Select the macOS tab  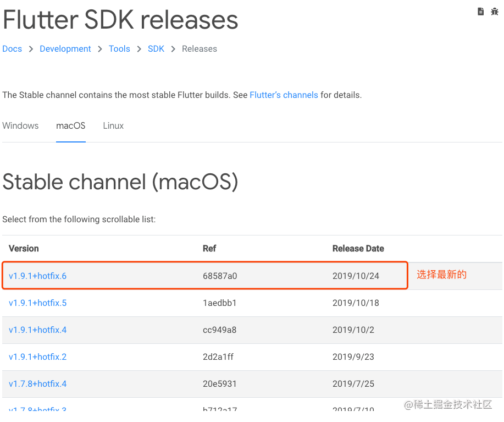coord(70,126)
